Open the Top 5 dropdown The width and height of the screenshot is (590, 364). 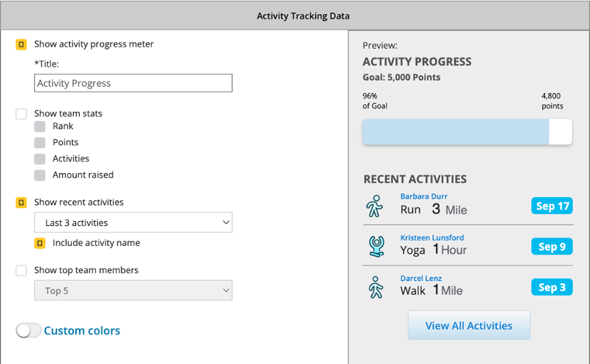pos(134,291)
